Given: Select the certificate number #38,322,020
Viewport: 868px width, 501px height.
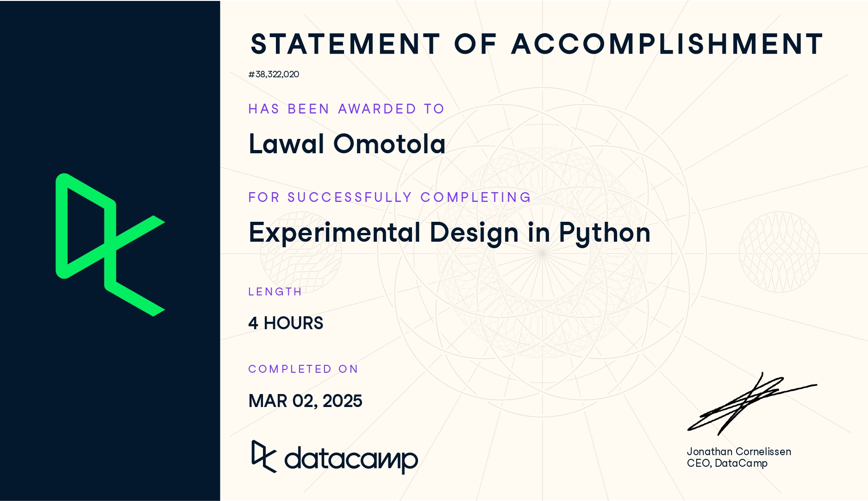Looking at the screenshot, I should tap(274, 74).
